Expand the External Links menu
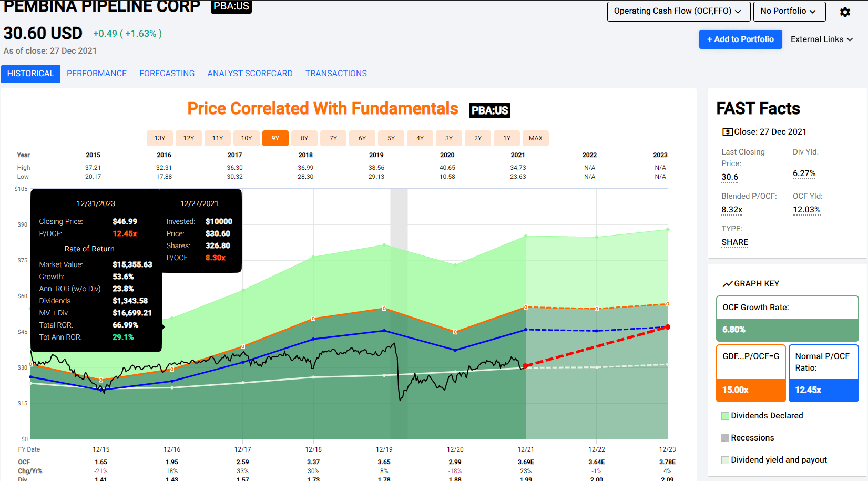The image size is (868, 481). point(822,39)
